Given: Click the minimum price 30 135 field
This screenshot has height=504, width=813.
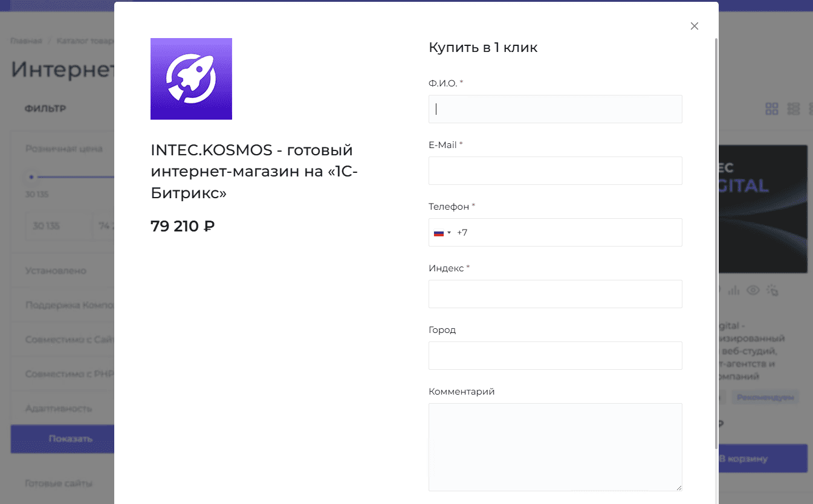Looking at the screenshot, I should (x=59, y=226).
